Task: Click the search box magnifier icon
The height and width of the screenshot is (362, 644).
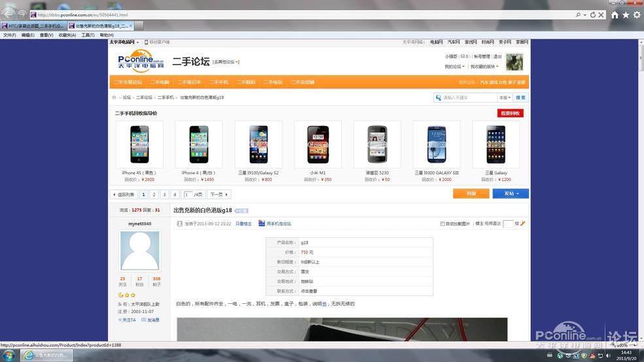Action: (438, 97)
